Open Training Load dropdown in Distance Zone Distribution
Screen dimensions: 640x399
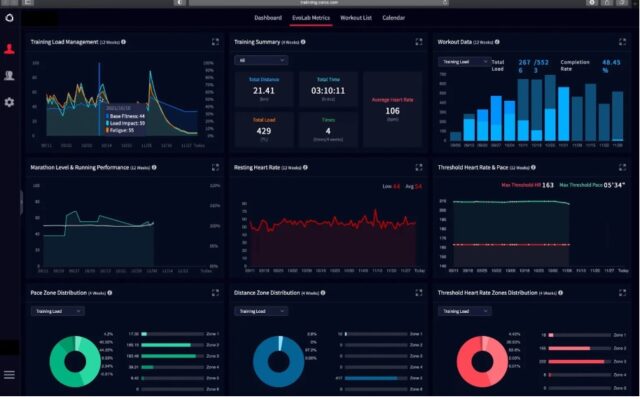tap(261, 311)
